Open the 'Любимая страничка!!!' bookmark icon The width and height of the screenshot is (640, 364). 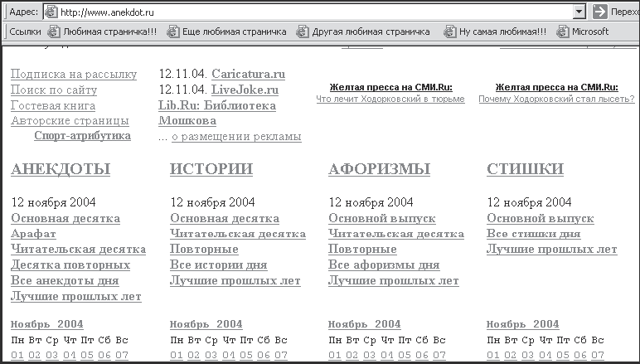pyautogui.click(x=53, y=32)
